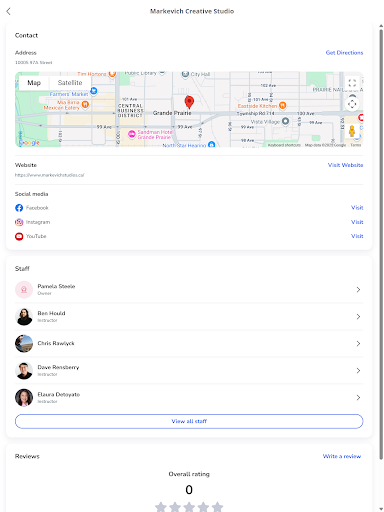Click Elaura Deloyato's profile photo

tap(24, 398)
